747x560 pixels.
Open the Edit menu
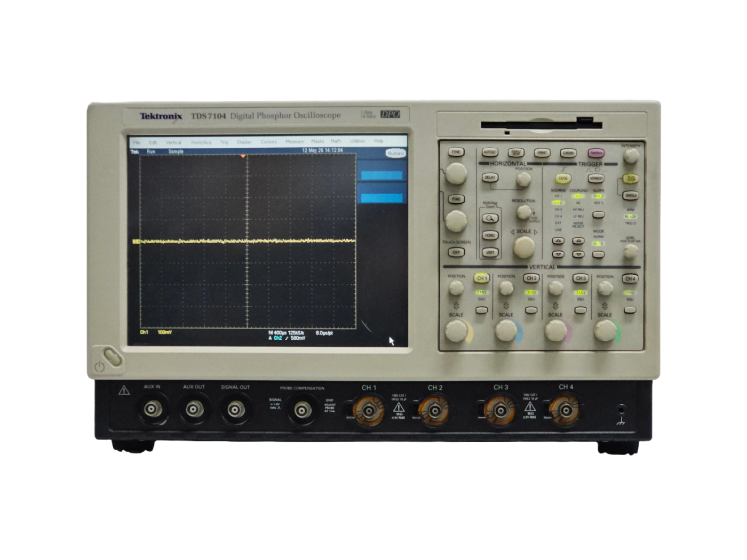(153, 142)
